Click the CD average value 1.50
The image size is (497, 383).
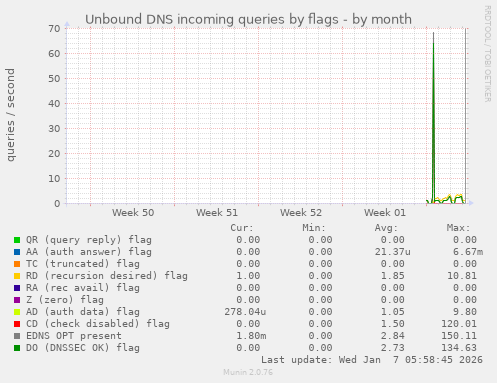pos(392,324)
